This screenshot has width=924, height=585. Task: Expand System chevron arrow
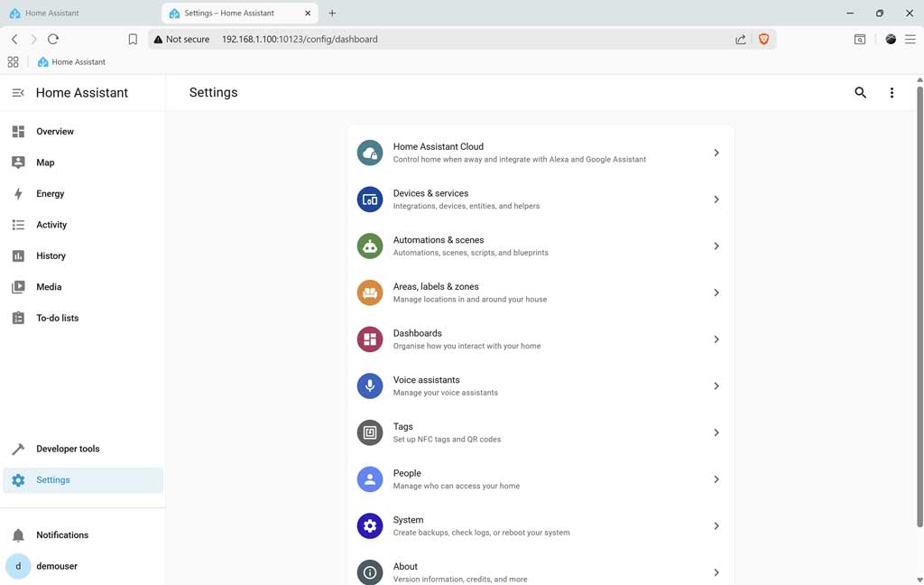pos(716,525)
